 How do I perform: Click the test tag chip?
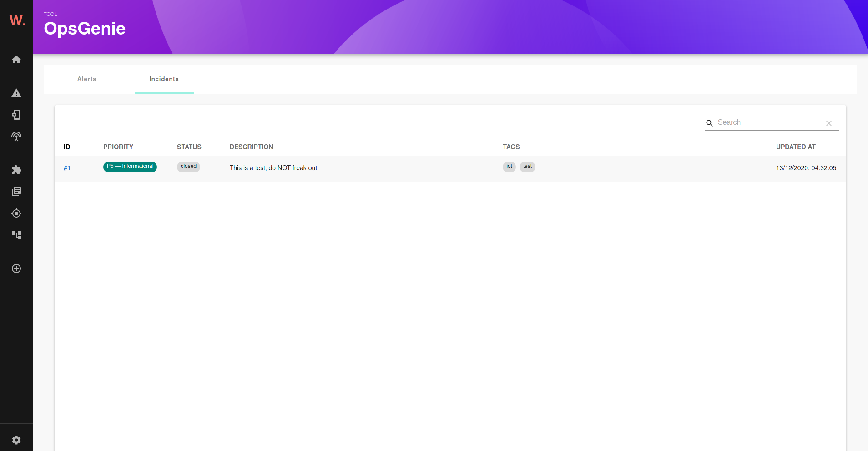pos(527,167)
